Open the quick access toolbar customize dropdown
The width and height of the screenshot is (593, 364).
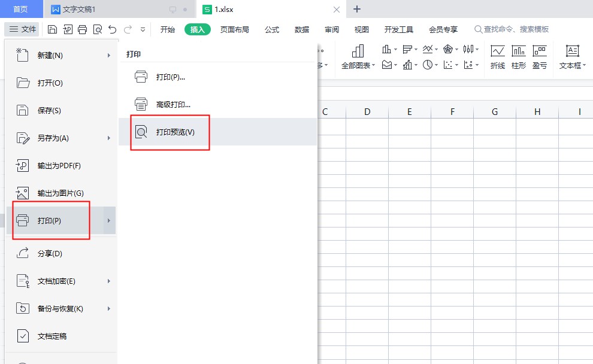pos(143,29)
